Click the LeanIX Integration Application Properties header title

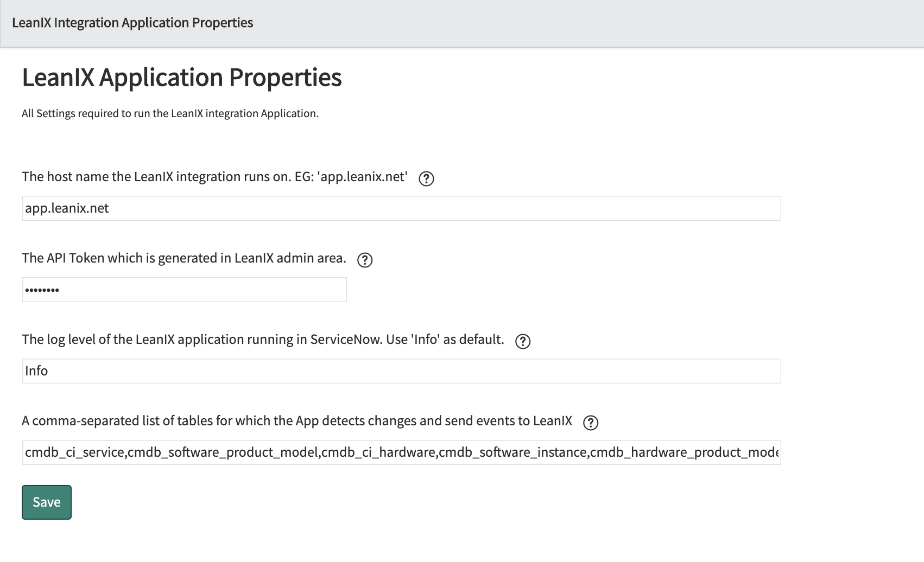132,23
